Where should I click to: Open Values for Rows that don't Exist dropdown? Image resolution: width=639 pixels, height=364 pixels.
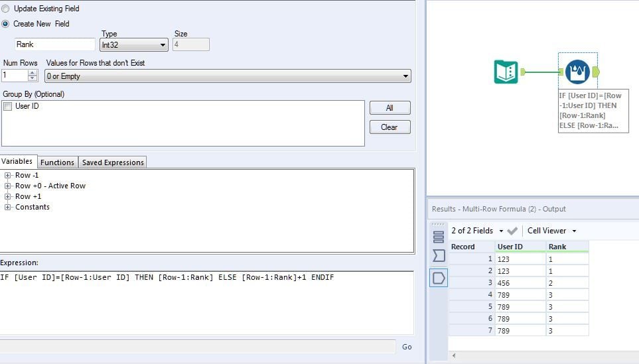[x=228, y=76]
